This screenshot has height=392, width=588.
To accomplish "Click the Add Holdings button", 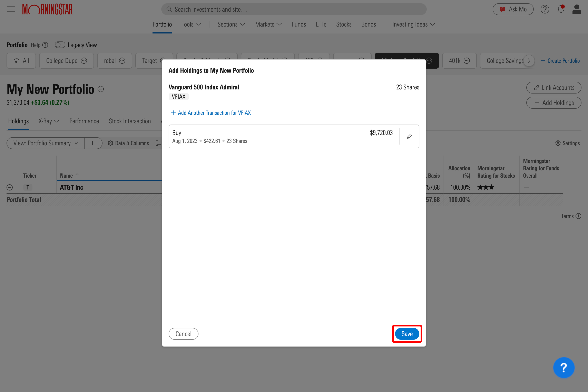I will (x=554, y=103).
